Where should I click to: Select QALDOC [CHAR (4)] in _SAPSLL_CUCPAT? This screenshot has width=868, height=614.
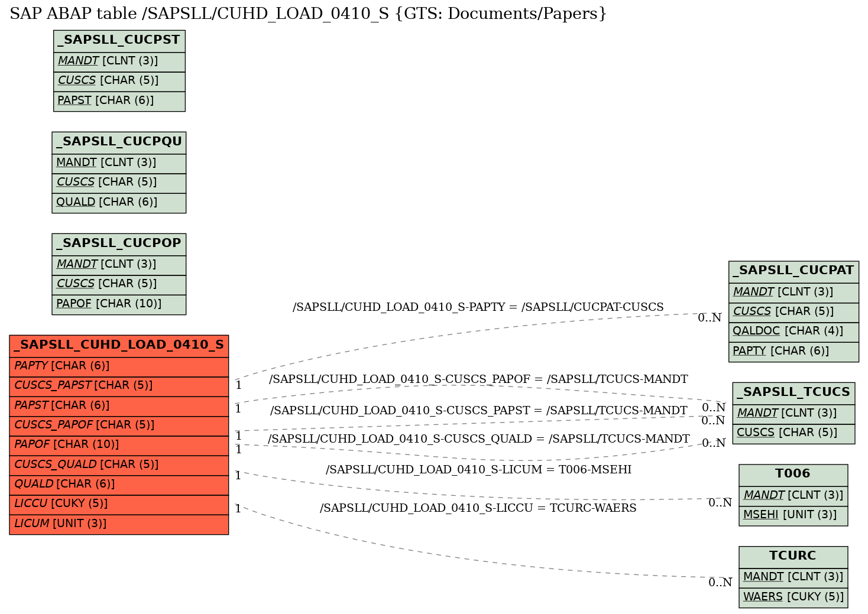[x=793, y=332]
